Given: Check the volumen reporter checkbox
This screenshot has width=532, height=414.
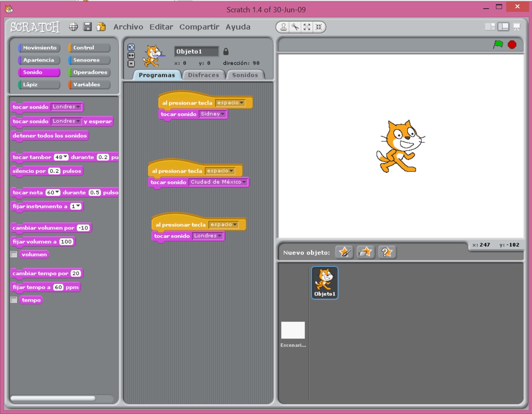Looking at the screenshot, I should coord(14,254).
